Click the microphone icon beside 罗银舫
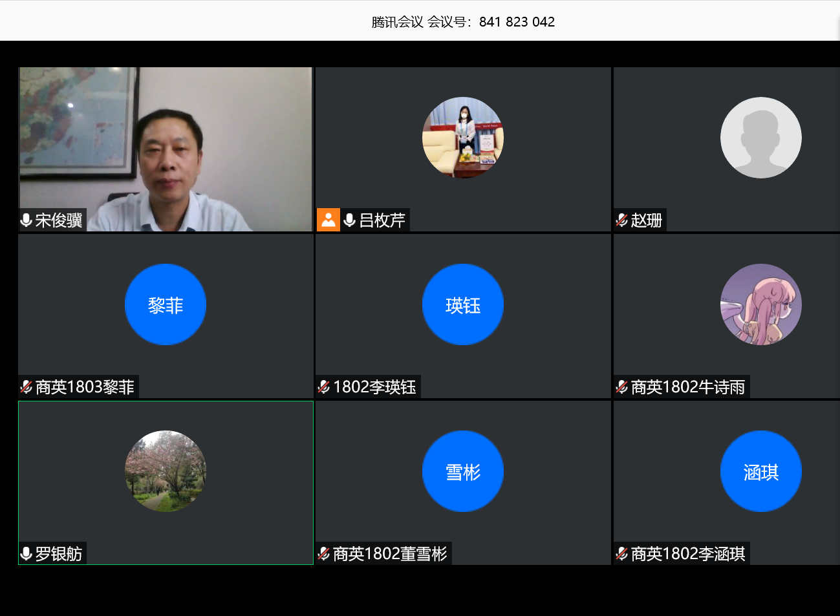Image resolution: width=840 pixels, height=616 pixels. [x=27, y=554]
